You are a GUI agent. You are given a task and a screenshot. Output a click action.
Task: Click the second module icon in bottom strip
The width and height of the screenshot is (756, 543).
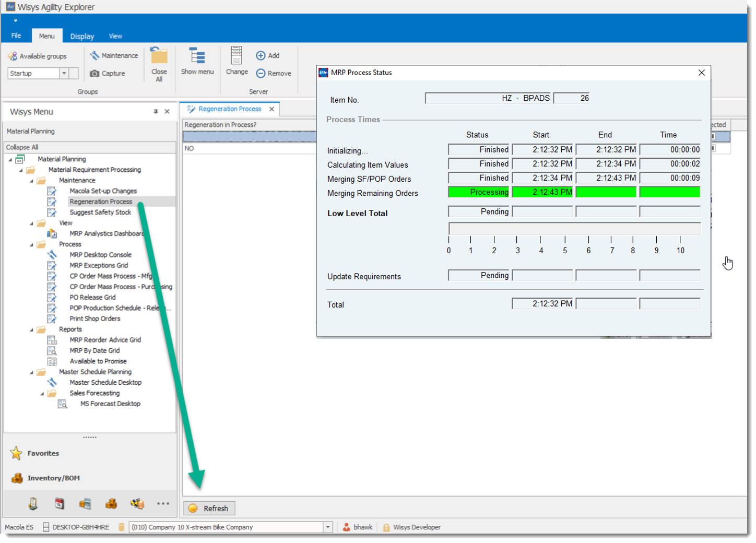point(60,503)
